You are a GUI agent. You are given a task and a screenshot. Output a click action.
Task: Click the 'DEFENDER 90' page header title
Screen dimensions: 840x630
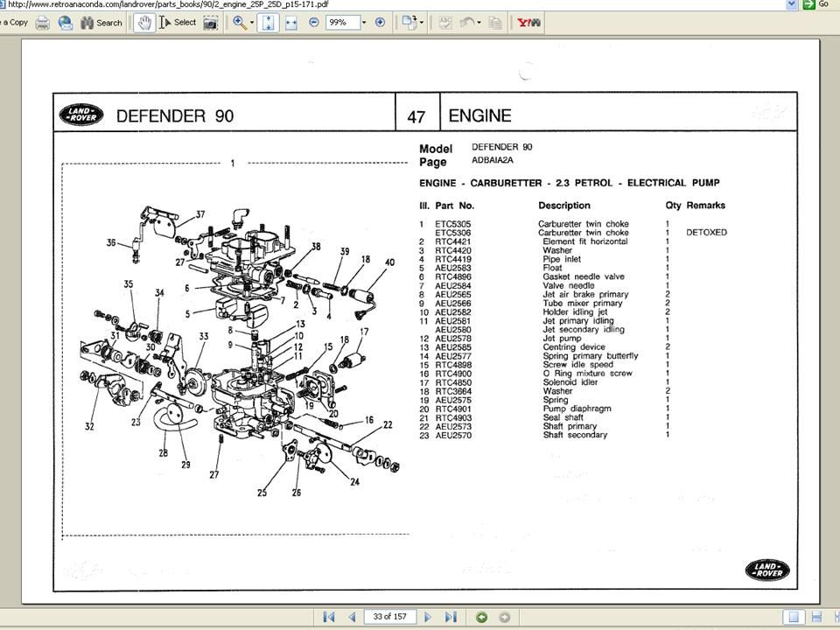(x=175, y=115)
